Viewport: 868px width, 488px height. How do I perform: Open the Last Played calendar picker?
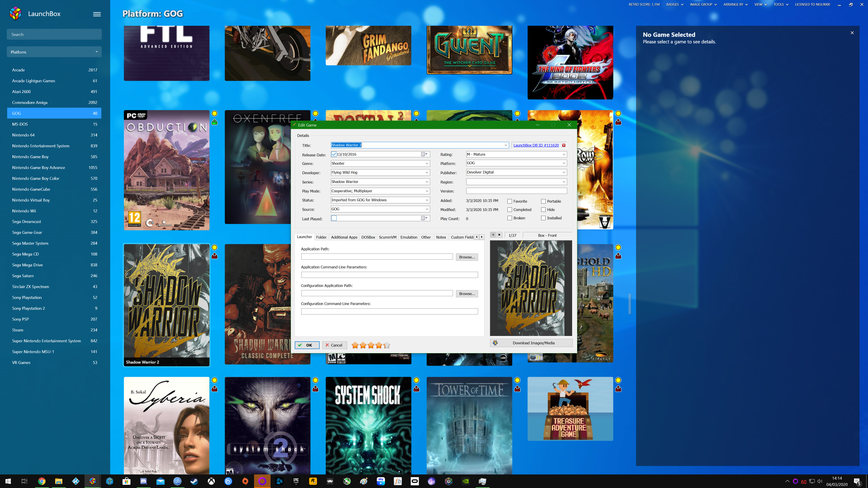point(424,218)
